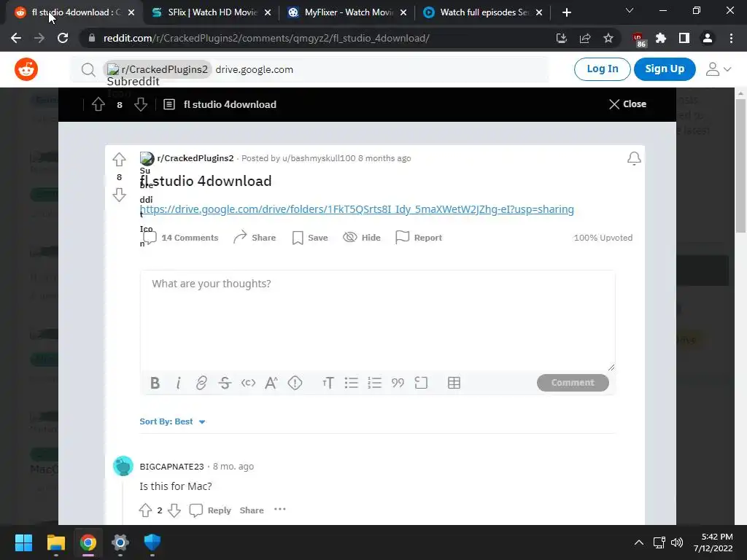Insert inline code in comment
Image resolution: width=747 pixels, height=560 pixels.
point(248,383)
